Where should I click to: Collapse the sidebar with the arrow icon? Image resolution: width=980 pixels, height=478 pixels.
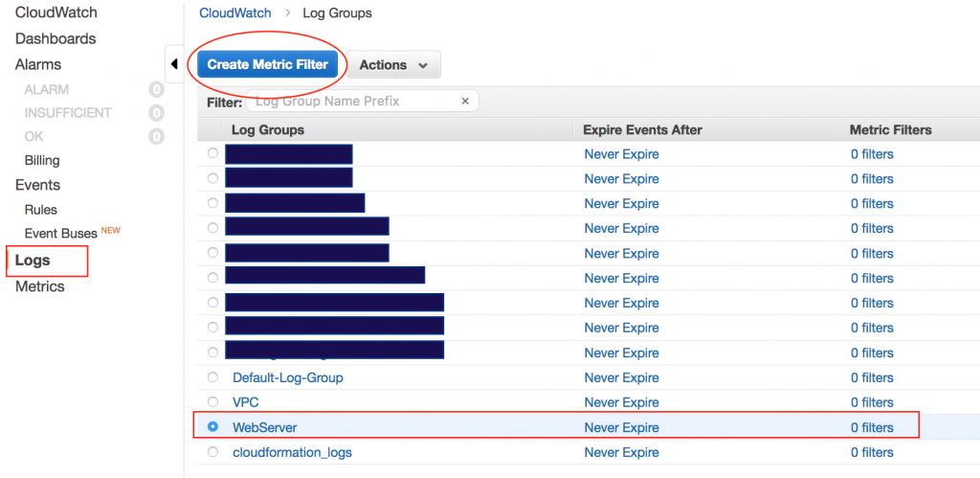174,64
